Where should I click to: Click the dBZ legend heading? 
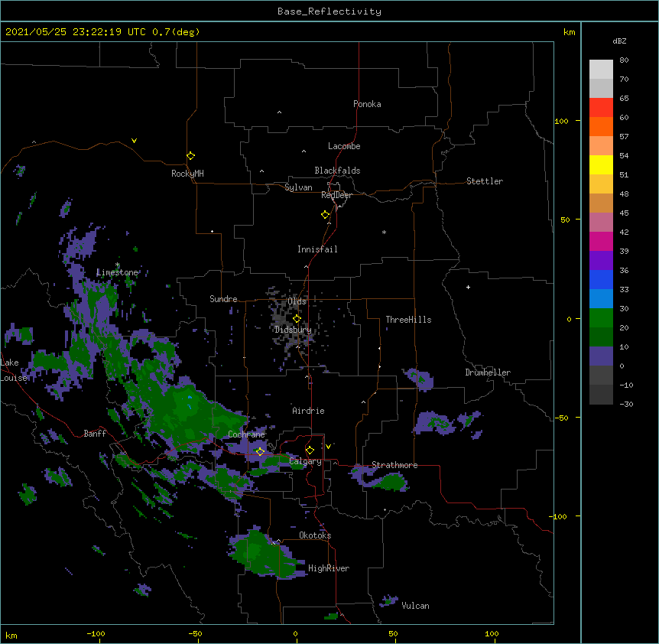pyautogui.click(x=619, y=41)
